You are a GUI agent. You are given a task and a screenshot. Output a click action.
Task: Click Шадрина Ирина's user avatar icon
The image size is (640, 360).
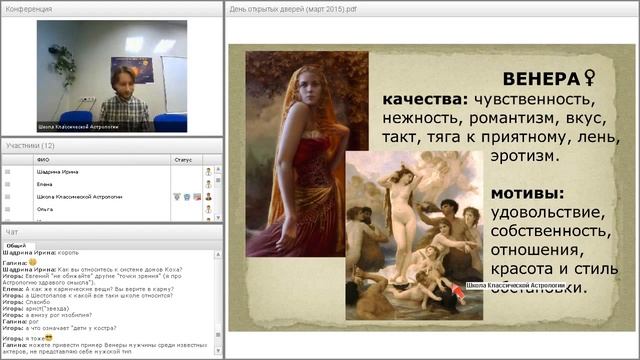pos(209,172)
